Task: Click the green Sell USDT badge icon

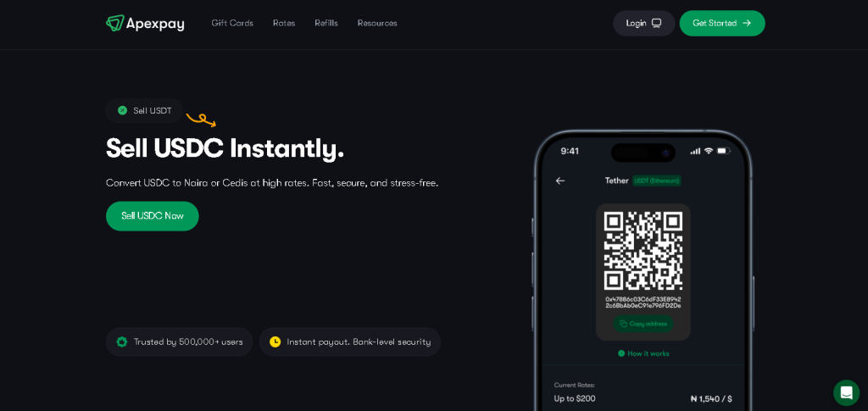Action: 122,111
